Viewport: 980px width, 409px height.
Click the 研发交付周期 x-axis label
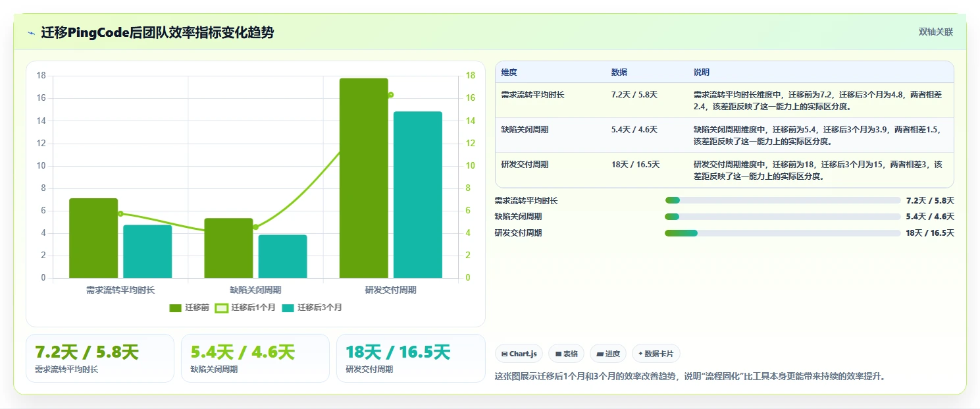(x=391, y=290)
